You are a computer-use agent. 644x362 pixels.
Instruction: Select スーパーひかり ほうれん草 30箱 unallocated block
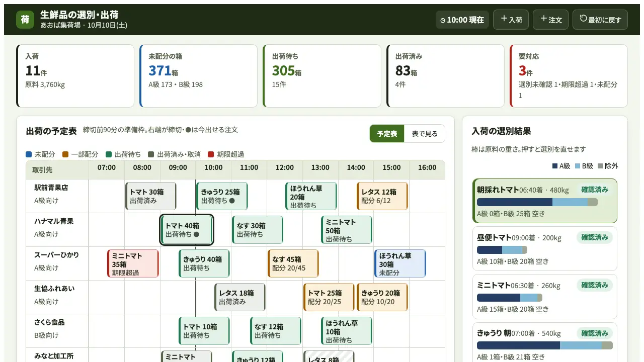coord(400,263)
